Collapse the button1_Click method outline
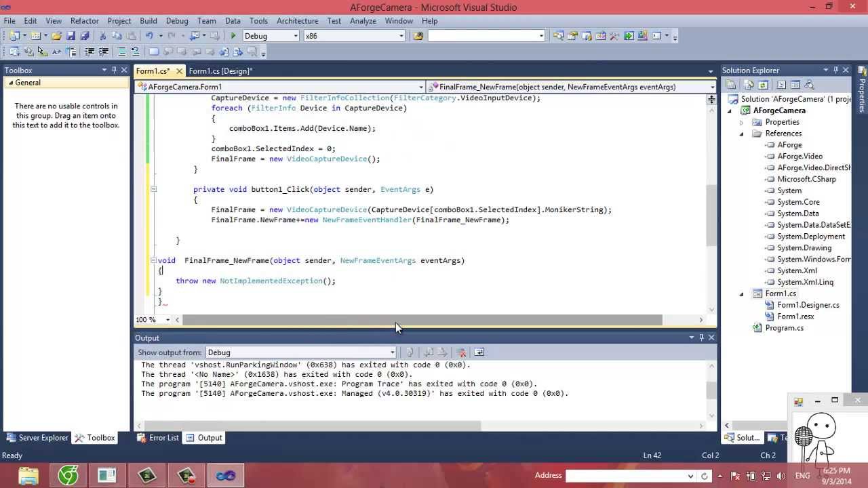The height and width of the screenshot is (488, 868). pos(154,190)
